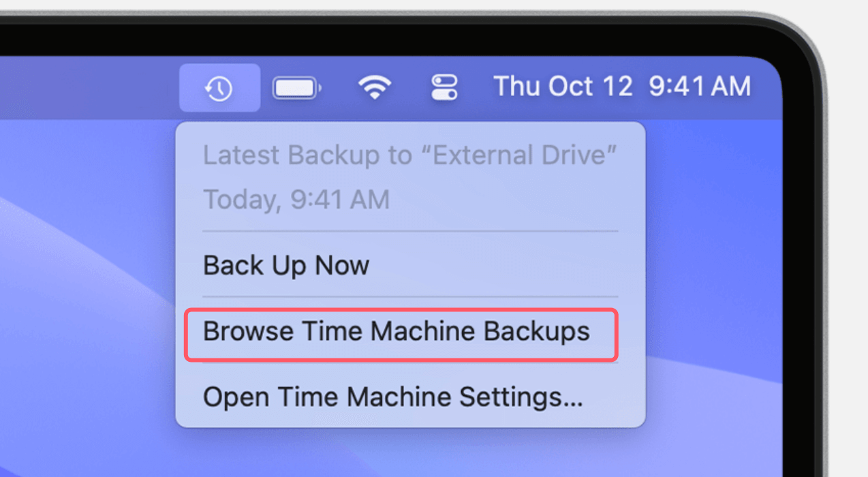Start a backup with Back Up Now
Screen dimensions: 868x477
coord(286,265)
